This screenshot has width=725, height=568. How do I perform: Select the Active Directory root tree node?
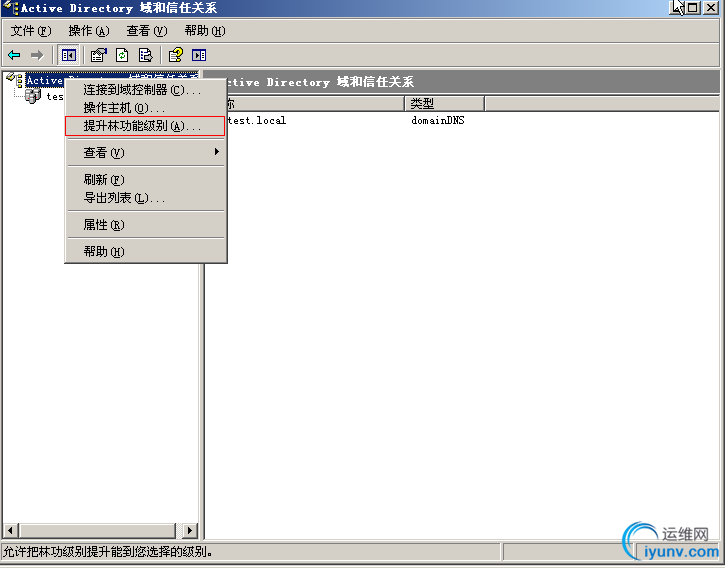(44, 80)
